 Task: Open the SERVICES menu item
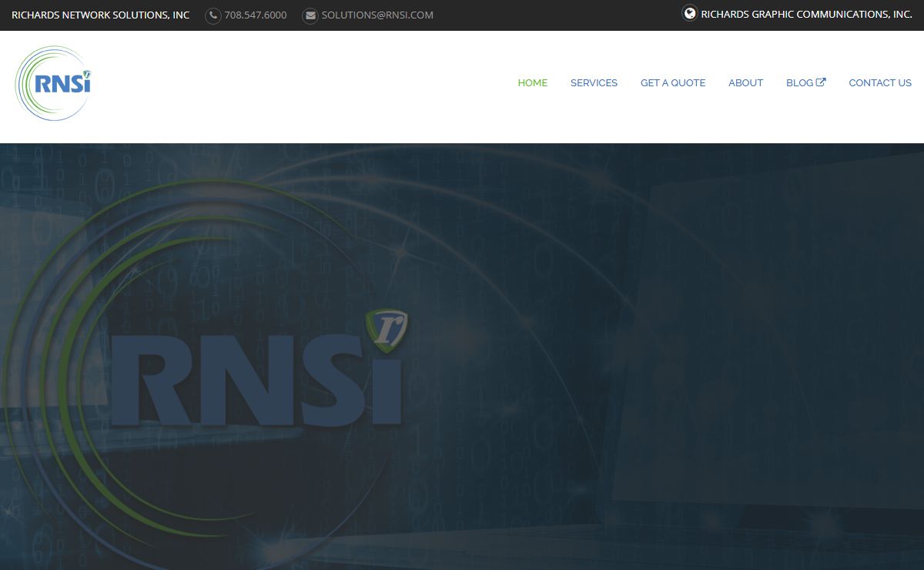tap(594, 83)
